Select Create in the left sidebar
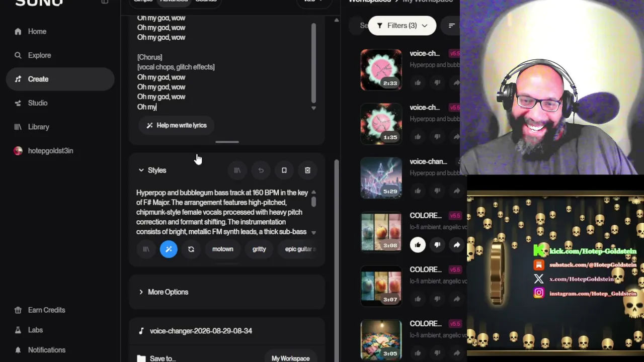Screen dimensions: 644x362 (x=60, y=79)
